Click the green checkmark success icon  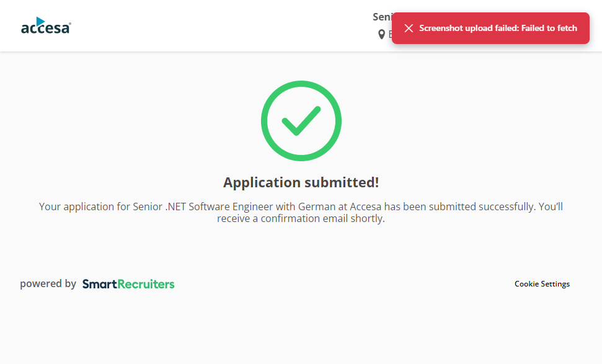pyautogui.click(x=301, y=121)
